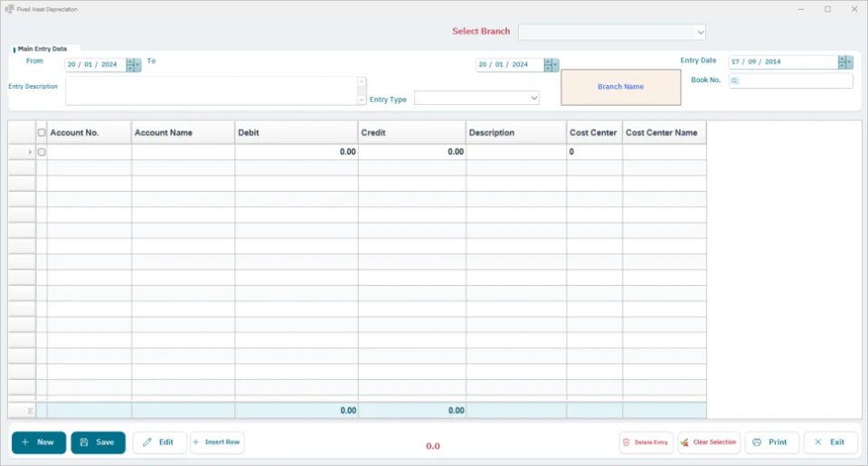
Task: Expand the Select Branch combo box
Action: click(x=700, y=33)
